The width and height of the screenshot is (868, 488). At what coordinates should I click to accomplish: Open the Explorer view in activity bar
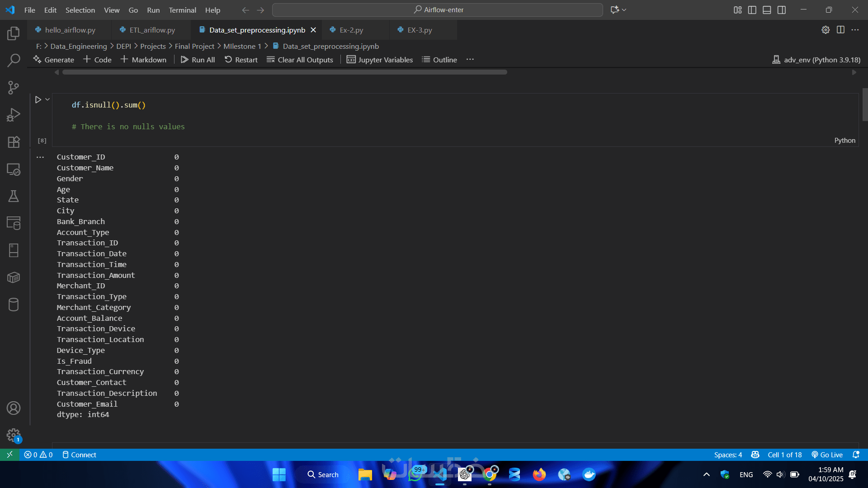coord(14,33)
